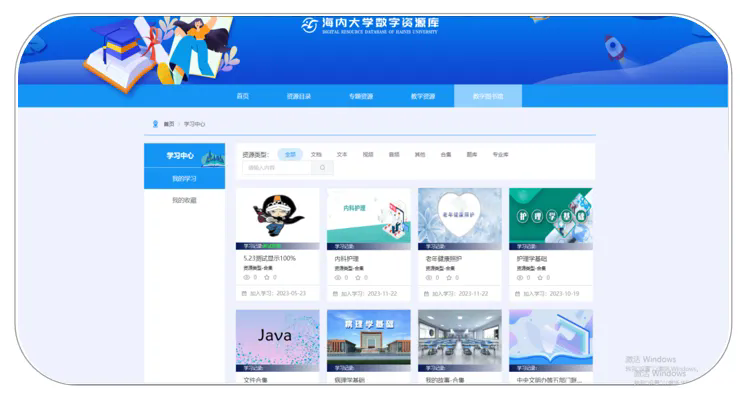This screenshot has height=397, width=752.
Task: Click the calendar icon on 5.23测试显示100% card
Action: [244, 293]
